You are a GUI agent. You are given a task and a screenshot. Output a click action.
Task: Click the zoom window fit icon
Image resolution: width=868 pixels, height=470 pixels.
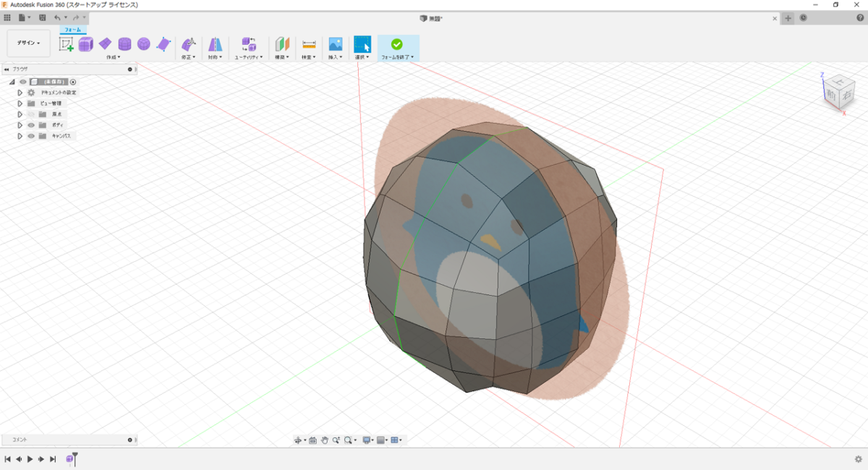click(349, 440)
